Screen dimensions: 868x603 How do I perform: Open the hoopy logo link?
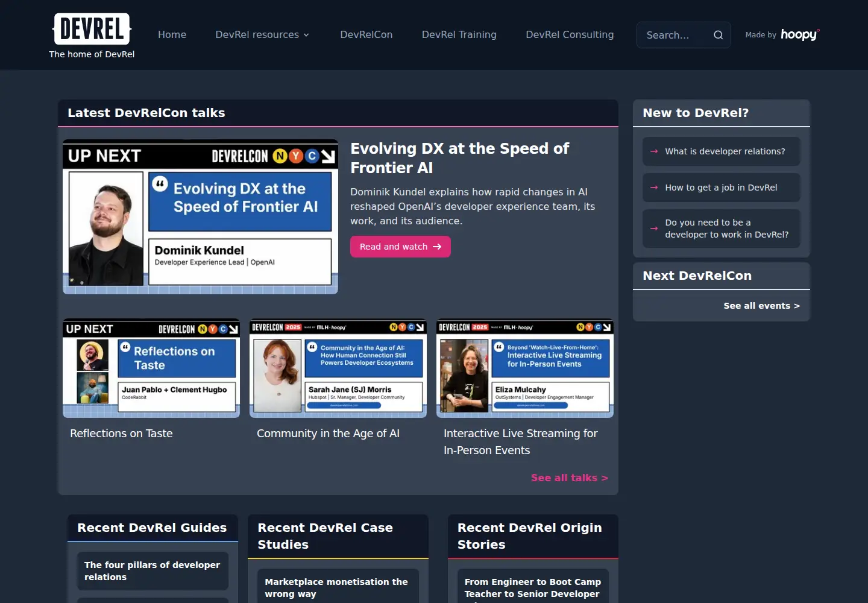[x=800, y=34]
